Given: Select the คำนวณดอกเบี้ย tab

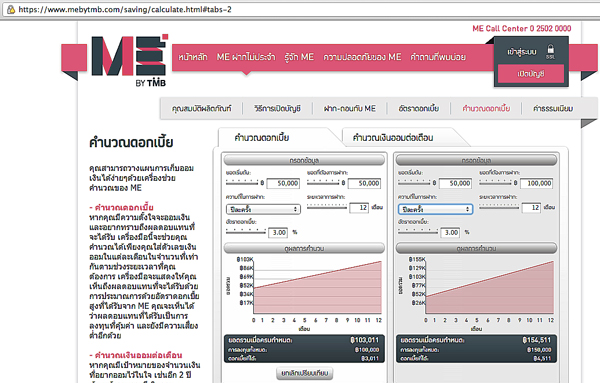Looking at the screenshot, I should (x=262, y=138).
